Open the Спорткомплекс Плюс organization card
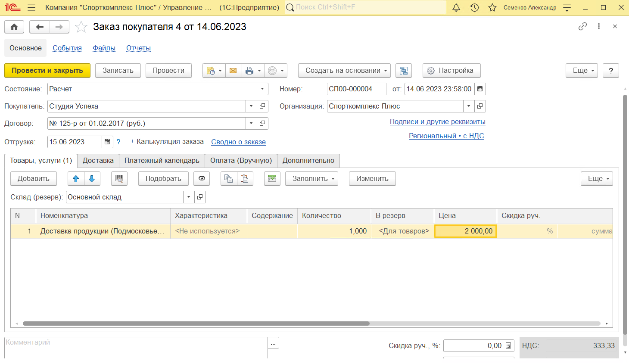This screenshot has width=629, height=364. [x=480, y=106]
